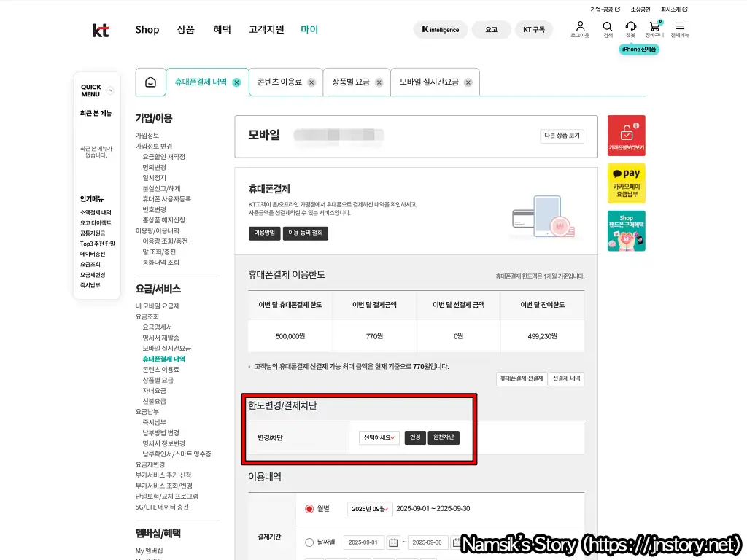Open the shopping cart icon
The width and height of the screenshot is (747, 560).
tap(654, 27)
